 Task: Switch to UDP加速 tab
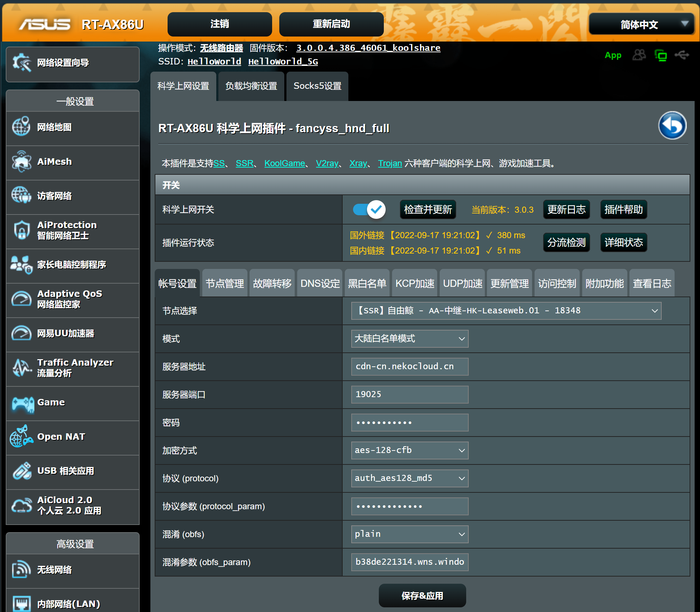pyautogui.click(x=462, y=283)
